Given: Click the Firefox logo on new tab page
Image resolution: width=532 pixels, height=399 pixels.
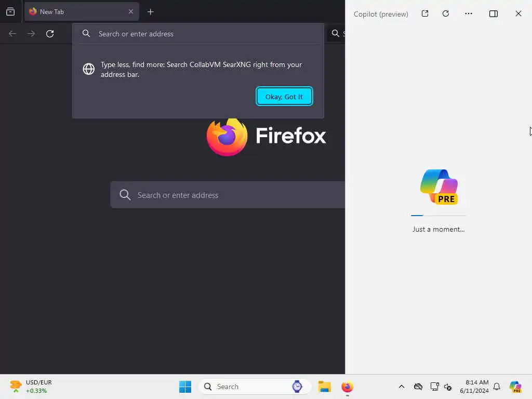Looking at the screenshot, I should coord(227,137).
